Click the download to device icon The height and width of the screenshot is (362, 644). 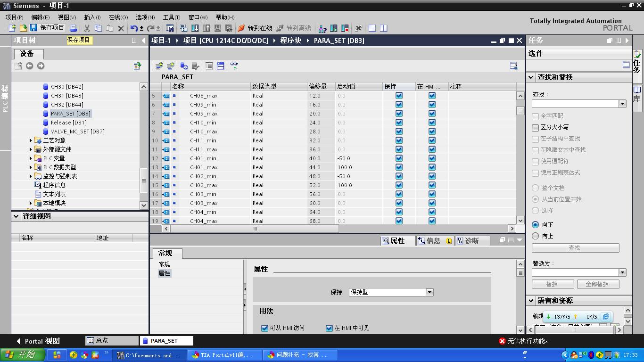point(195,28)
